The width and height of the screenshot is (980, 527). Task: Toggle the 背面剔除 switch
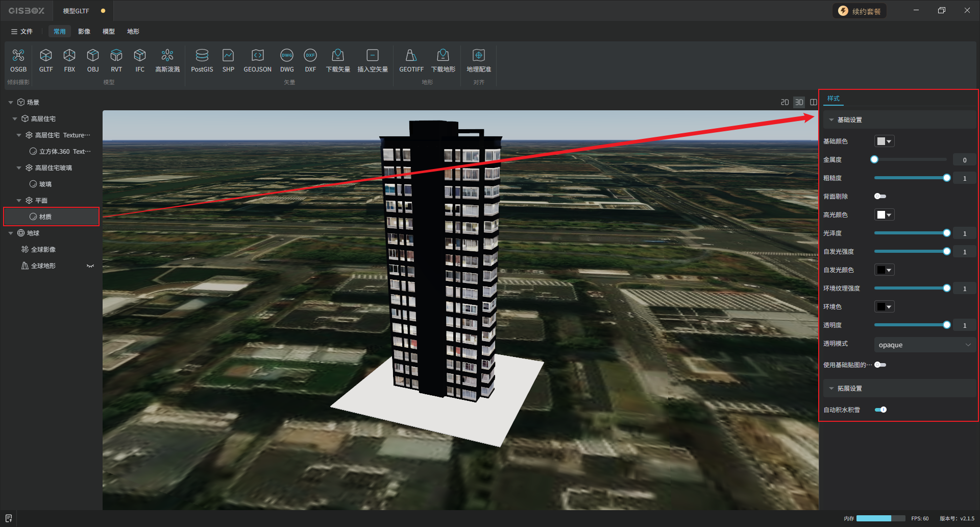[880, 196]
